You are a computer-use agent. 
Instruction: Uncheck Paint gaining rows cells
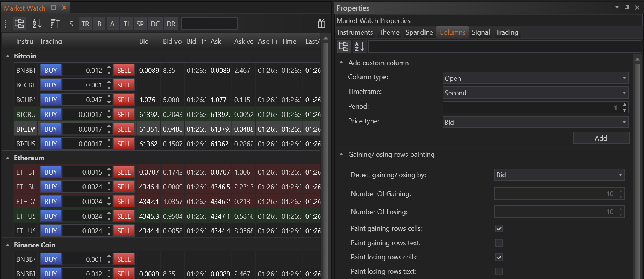499,228
